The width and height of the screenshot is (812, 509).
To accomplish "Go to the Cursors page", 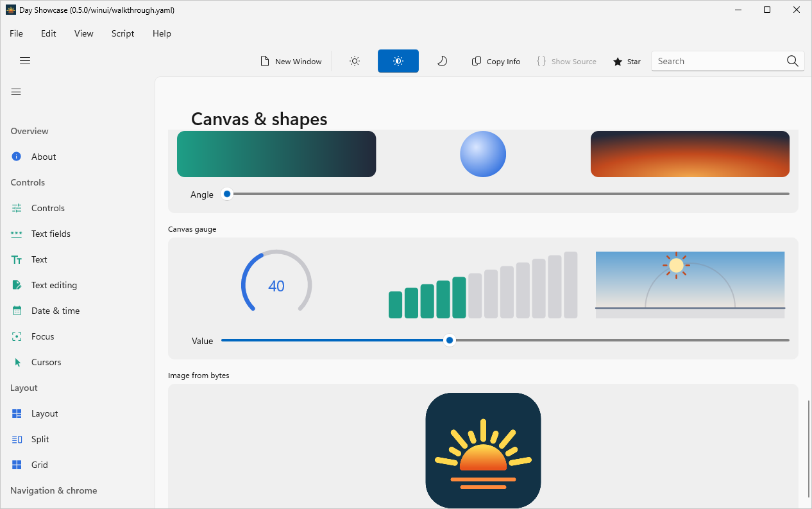I will [x=77, y=362].
